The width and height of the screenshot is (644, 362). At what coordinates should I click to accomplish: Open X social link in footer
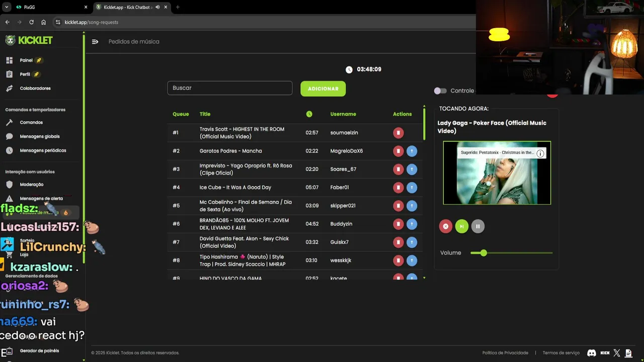tap(617, 353)
